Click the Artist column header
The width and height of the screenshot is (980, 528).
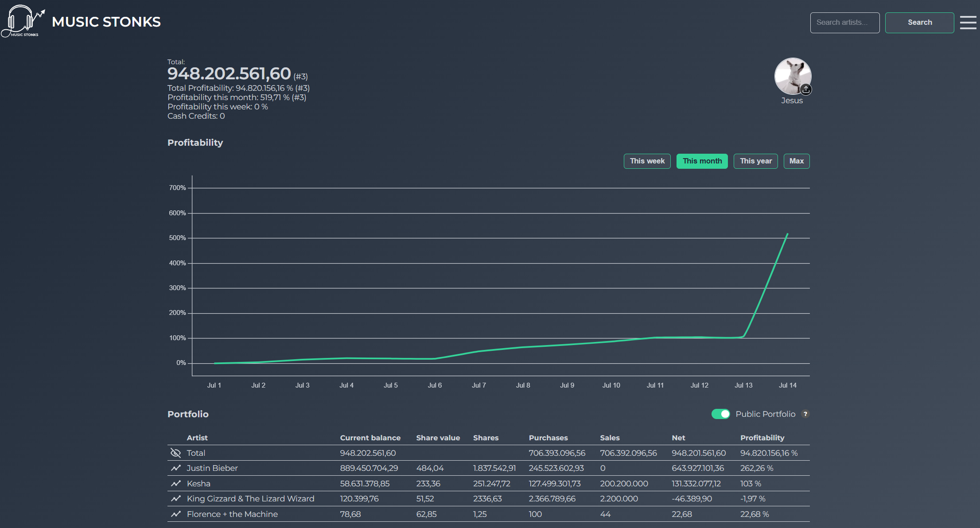pos(197,438)
